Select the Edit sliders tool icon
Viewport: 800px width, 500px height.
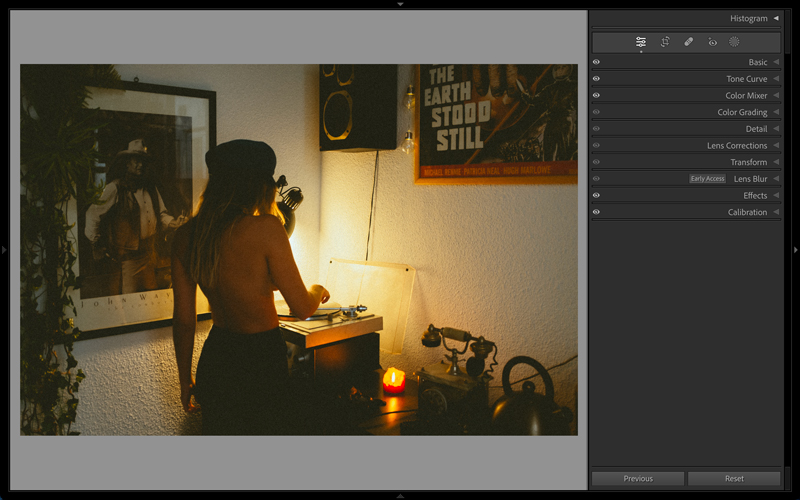[640, 42]
